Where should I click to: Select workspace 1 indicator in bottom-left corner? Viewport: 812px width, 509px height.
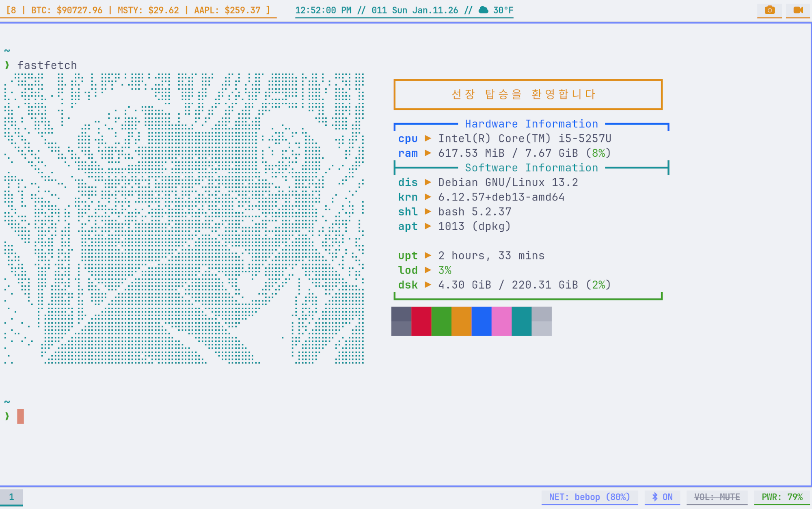pyautogui.click(x=12, y=496)
